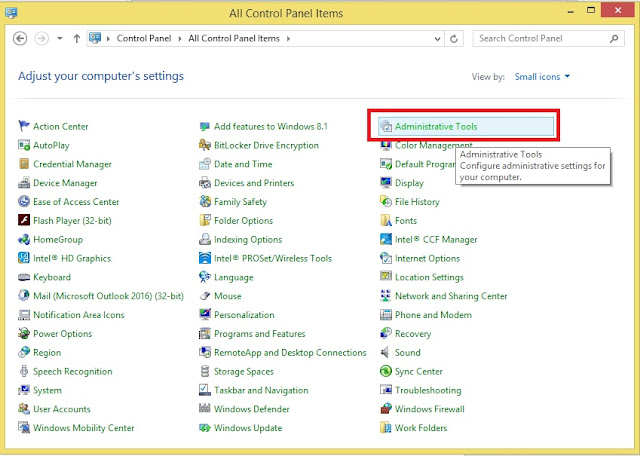Open the Windows Update icon
Viewport: 640px width, 456px height.
(204, 427)
